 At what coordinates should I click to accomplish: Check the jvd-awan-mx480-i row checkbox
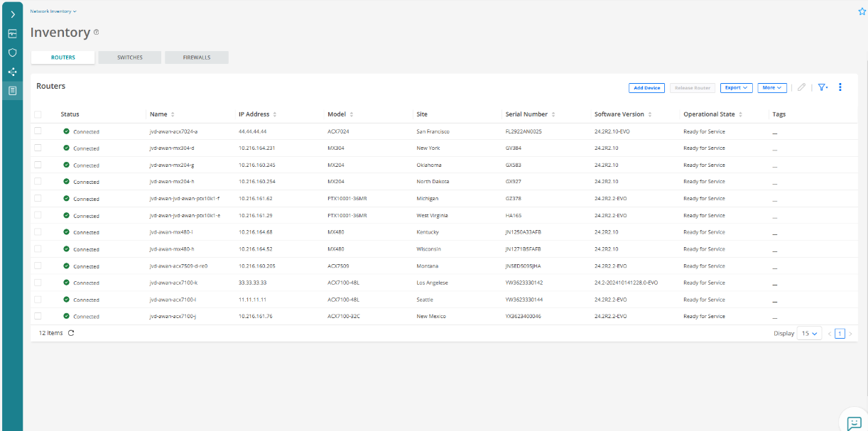pyautogui.click(x=38, y=231)
